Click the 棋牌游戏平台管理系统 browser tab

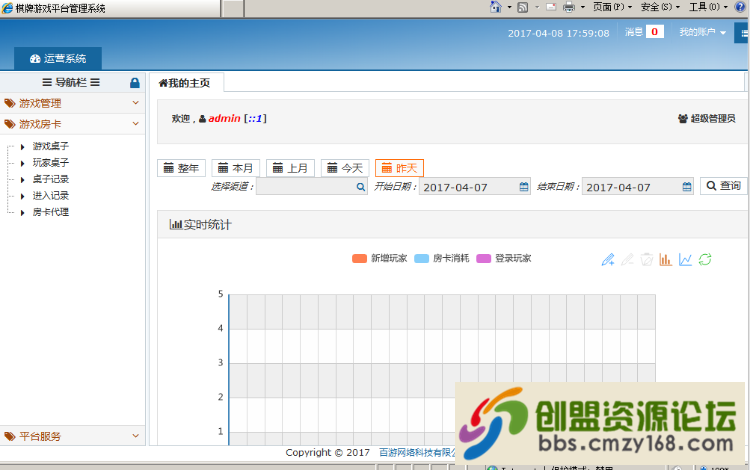tap(110, 8)
